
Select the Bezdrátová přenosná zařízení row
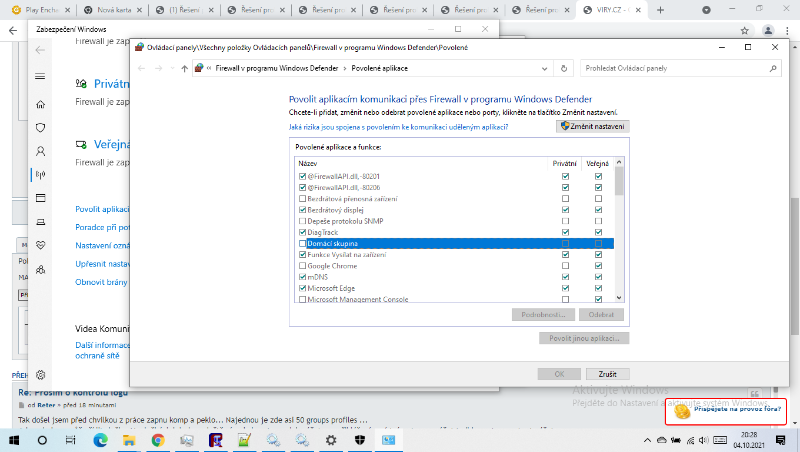[455, 198]
